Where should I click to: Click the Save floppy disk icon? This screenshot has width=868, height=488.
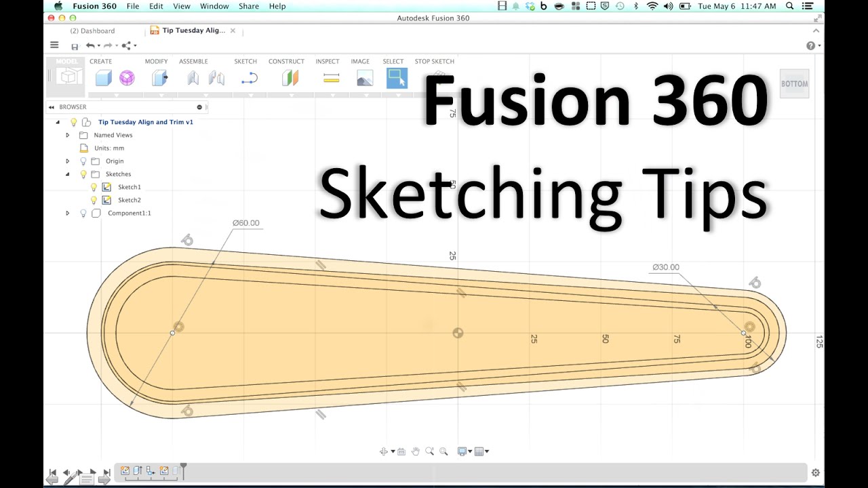click(75, 46)
